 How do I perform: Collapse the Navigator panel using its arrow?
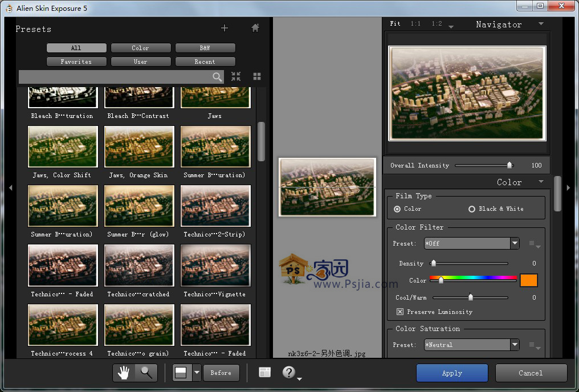coord(541,23)
